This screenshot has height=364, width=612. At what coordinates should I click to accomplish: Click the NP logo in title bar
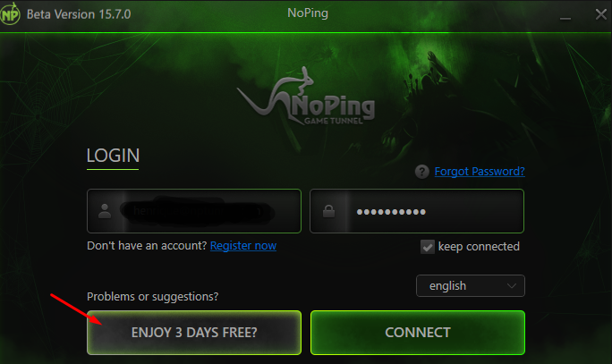(x=10, y=14)
